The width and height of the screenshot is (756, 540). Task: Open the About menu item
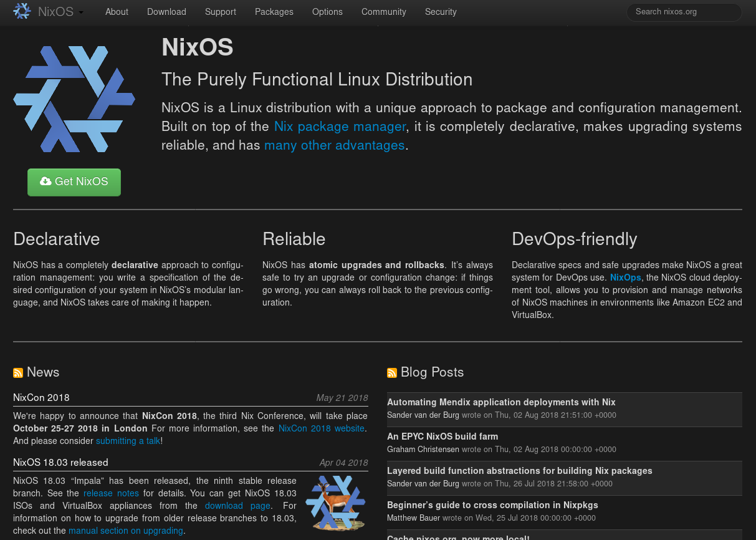point(117,12)
